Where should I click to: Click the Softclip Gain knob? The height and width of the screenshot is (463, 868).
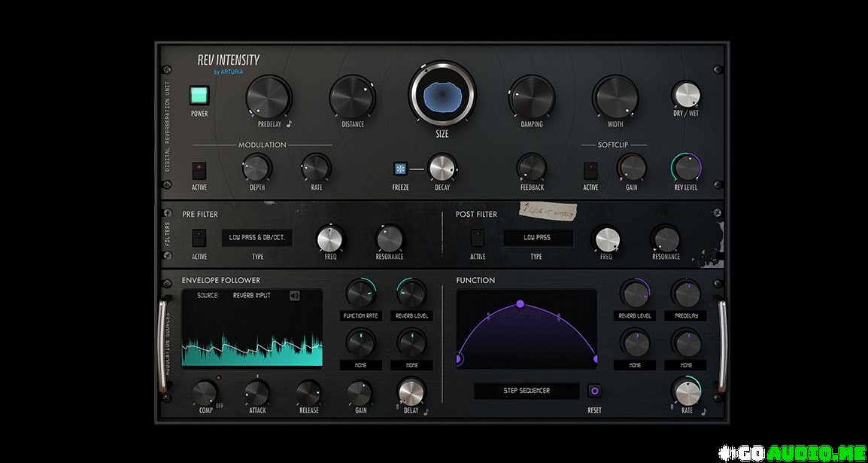tap(632, 167)
